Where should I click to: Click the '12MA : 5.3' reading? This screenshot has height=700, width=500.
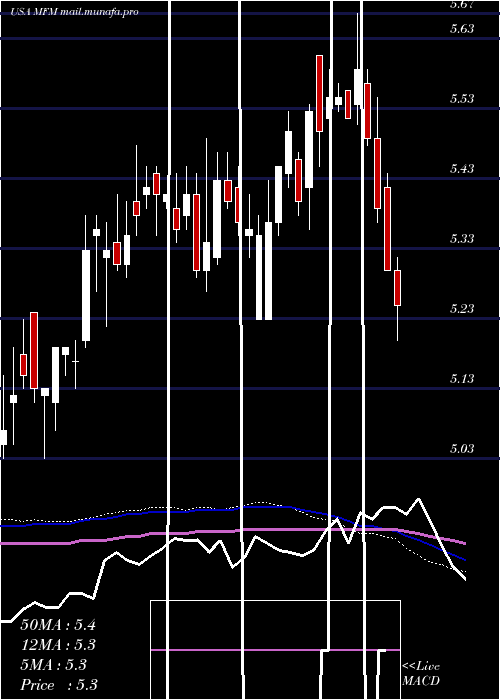point(58,645)
